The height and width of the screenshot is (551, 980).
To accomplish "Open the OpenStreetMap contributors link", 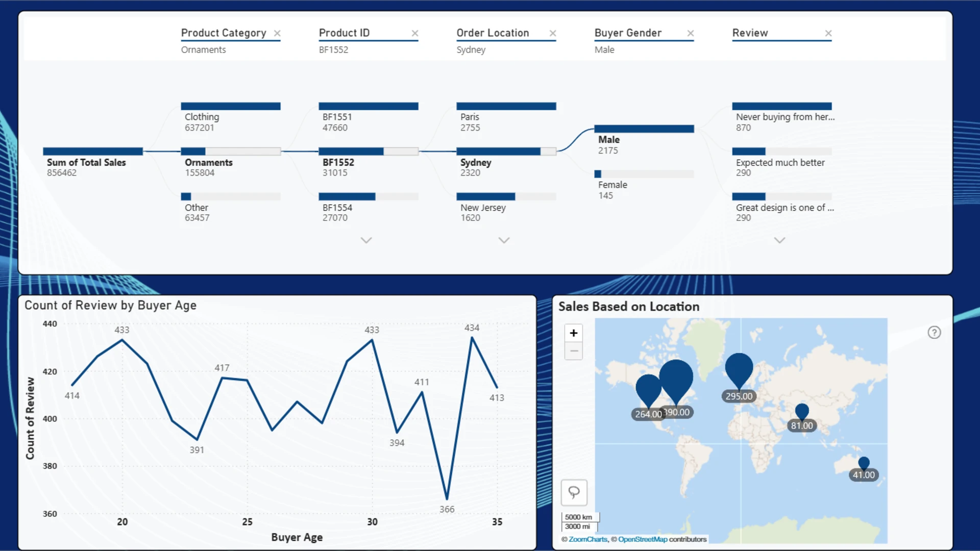I will 663,539.
